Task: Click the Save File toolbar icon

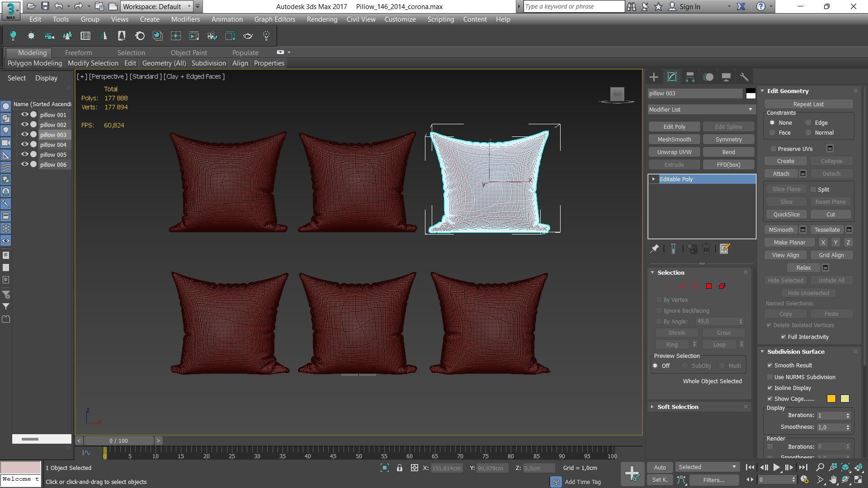Action: click(45, 6)
